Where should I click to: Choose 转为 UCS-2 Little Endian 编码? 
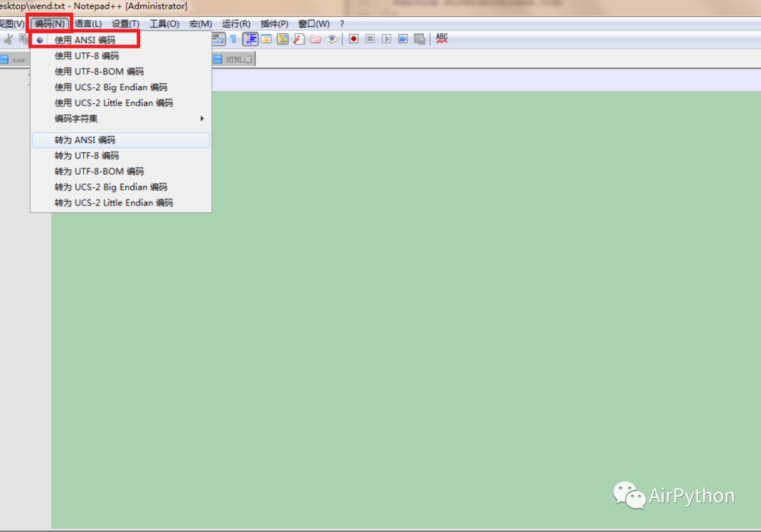121,202
